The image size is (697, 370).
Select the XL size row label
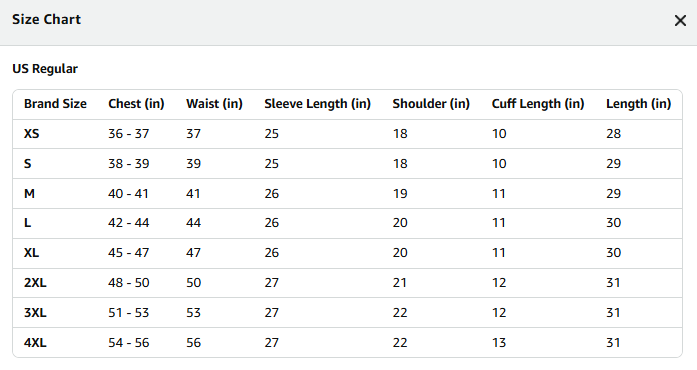coord(32,253)
